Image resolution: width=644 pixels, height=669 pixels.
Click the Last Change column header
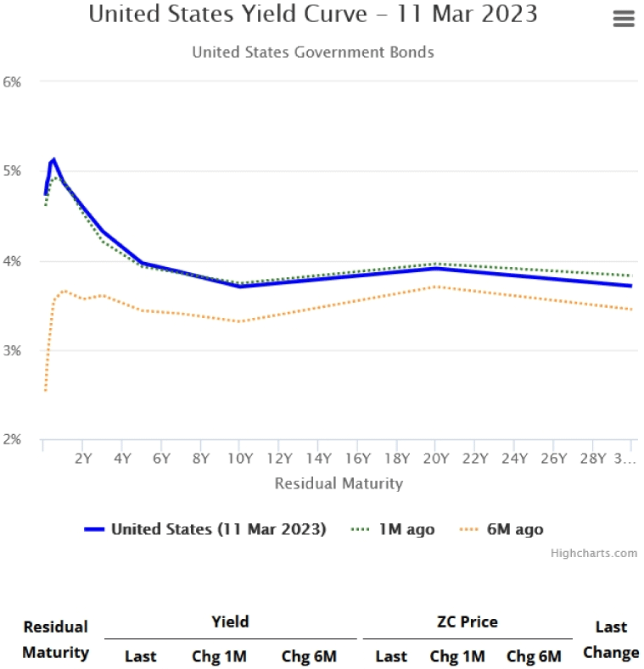tap(611, 639)
